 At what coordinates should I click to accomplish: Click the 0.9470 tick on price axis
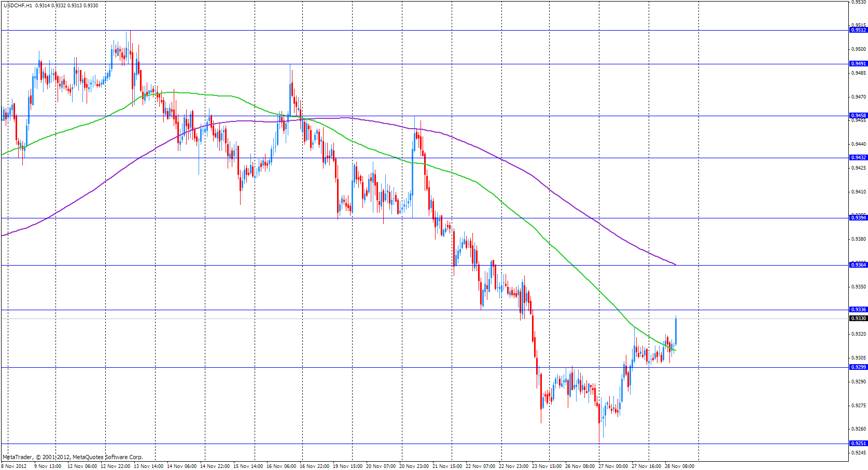point(859,97)
